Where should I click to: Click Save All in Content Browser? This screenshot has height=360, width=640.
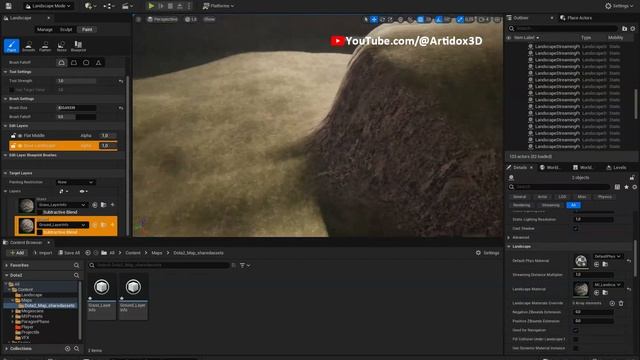(x=69, y=253)
